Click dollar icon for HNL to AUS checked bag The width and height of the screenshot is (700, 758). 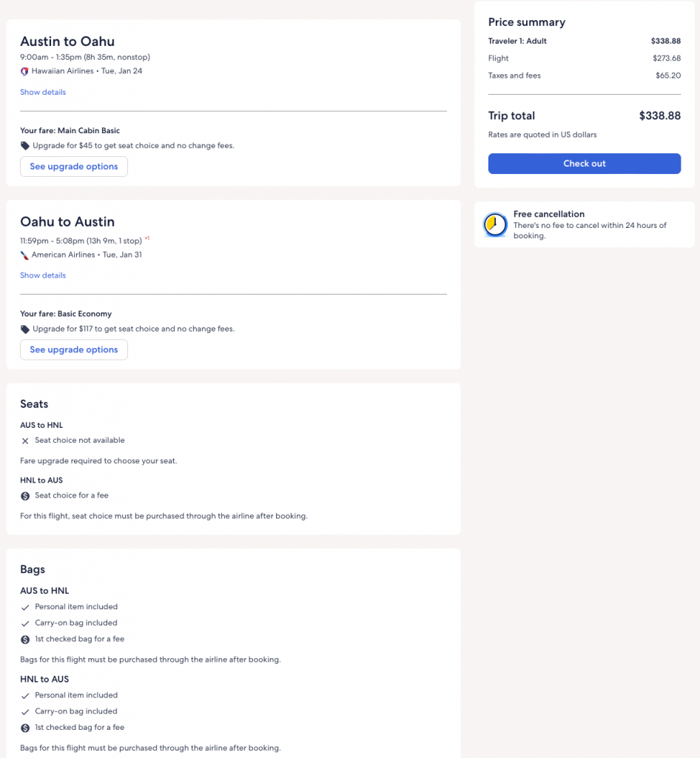[25, 728]
